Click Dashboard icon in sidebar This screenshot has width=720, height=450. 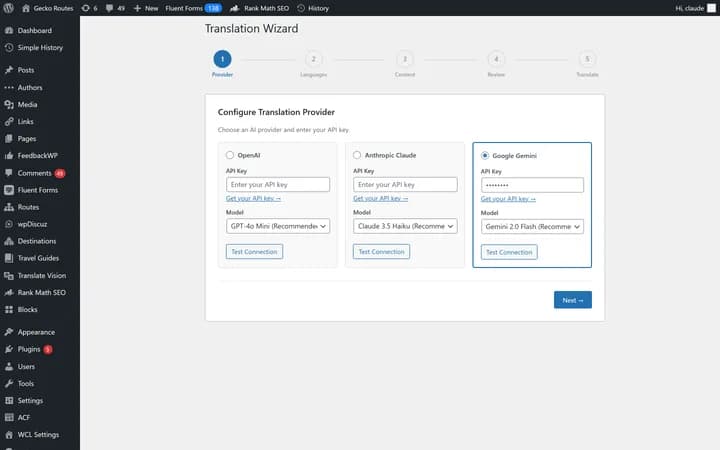pos(9,30)
